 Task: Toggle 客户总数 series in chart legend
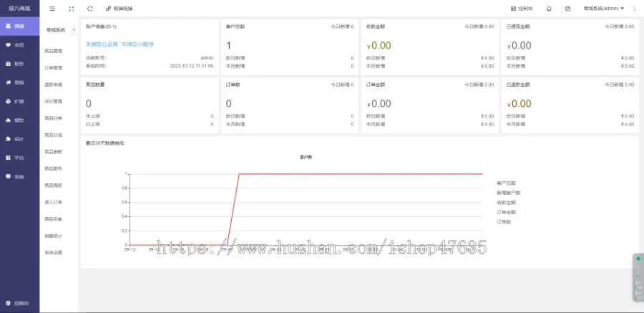[x=506, y=183]
